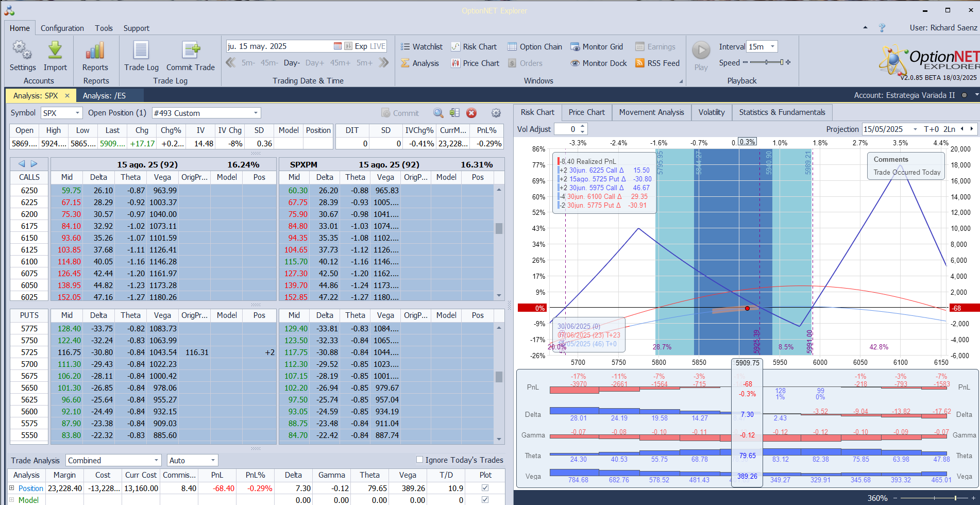Open the Monitor Grid window
Image resolution: width=980 pixels, height=505 pixels.
click(x=597, y=46)
